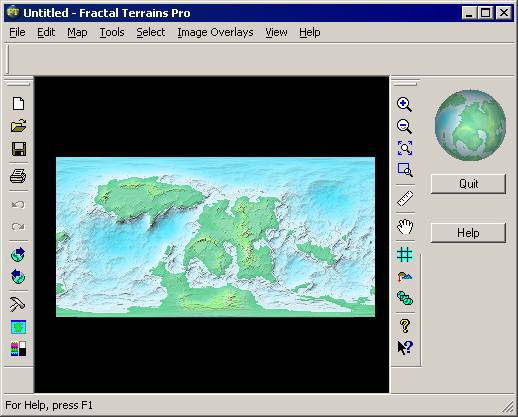Save the world with the floppy disk icon
Image resolution: width=518 pixels, height=417 pixels.
[19, 149]
